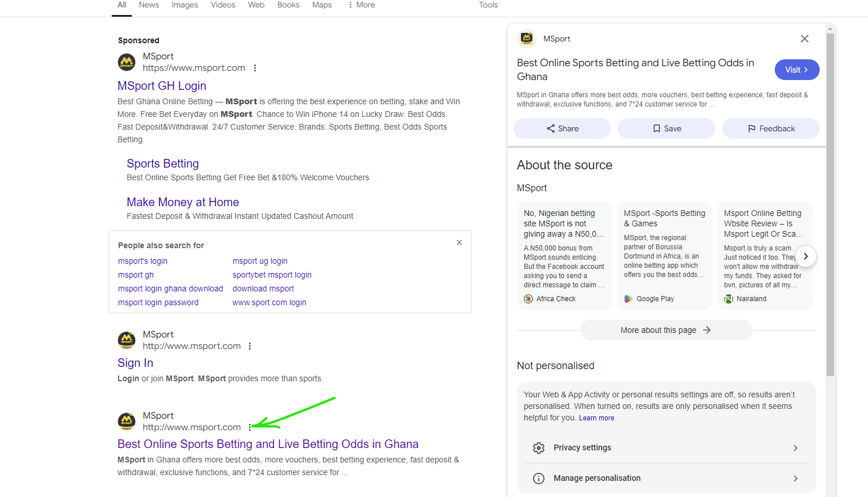This screenshot has height=497, width=868.
Task: Open the MSport GH Login ad link
Action: [162, 86]
